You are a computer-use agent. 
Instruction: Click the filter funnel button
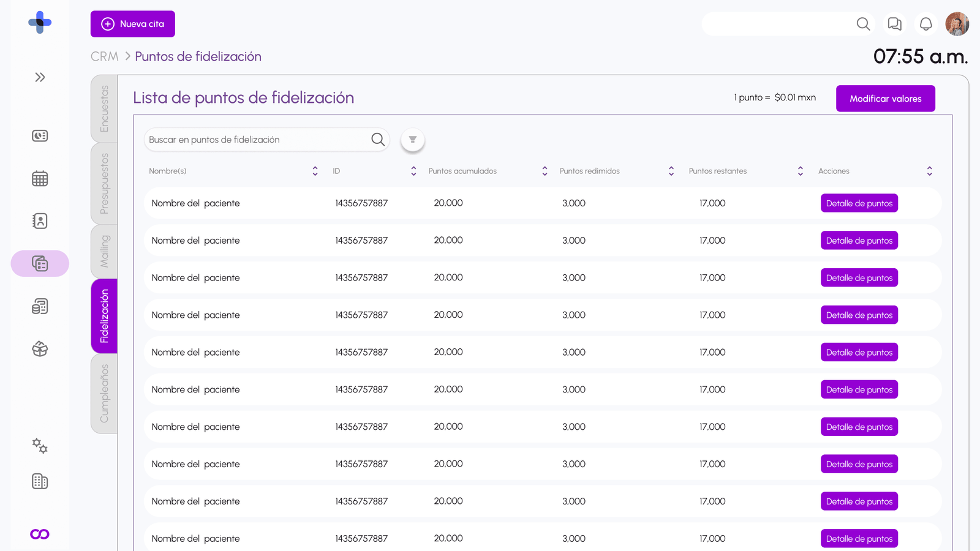click(x=413, y=140)
